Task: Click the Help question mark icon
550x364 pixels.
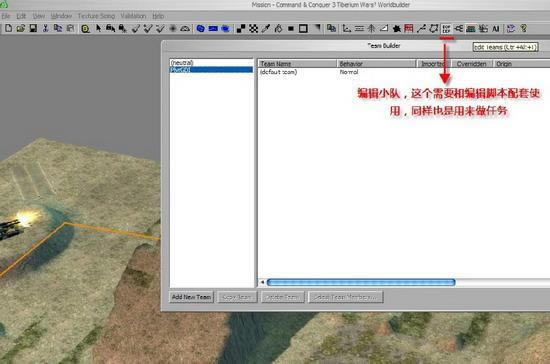Action: click(524, 29)
